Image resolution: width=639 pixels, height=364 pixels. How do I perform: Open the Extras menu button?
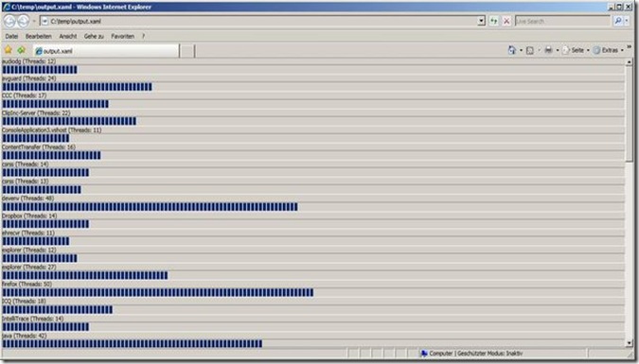(608, 50)
